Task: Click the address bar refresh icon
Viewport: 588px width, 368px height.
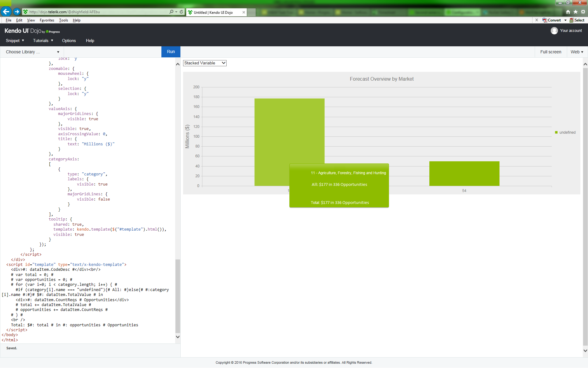Action: [x=181, y=12]
